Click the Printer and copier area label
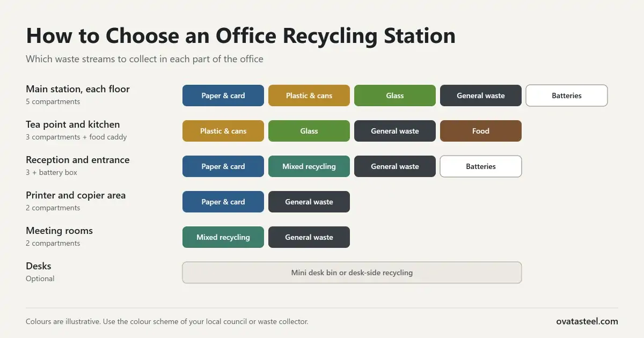The width and height of the screenshot is (644, 338). point(76,195)
